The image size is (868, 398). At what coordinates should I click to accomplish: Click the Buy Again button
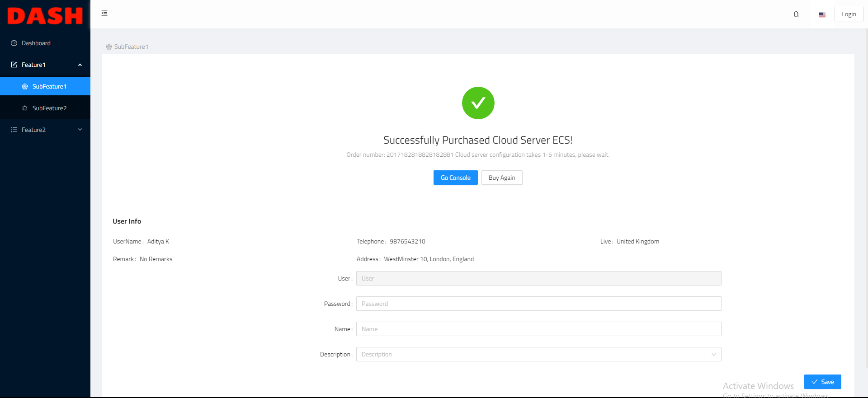pos(501,178)
